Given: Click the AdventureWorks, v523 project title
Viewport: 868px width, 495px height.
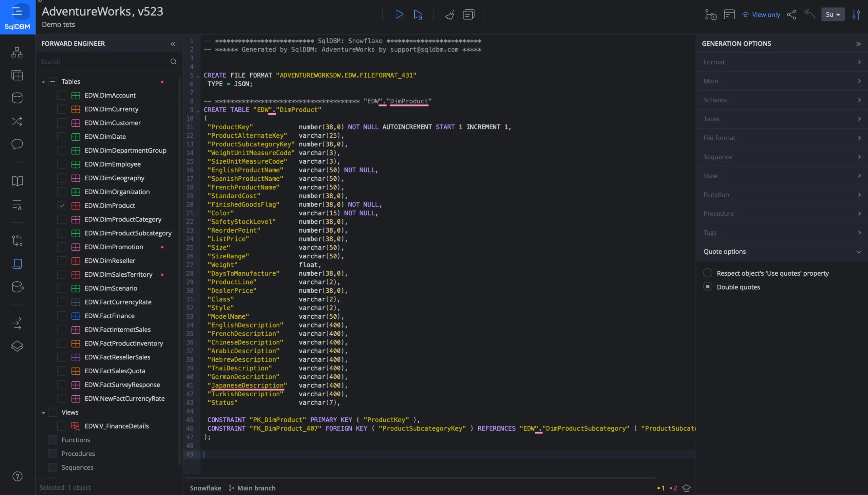Looking at the screenshot, I should click(102, 11).
